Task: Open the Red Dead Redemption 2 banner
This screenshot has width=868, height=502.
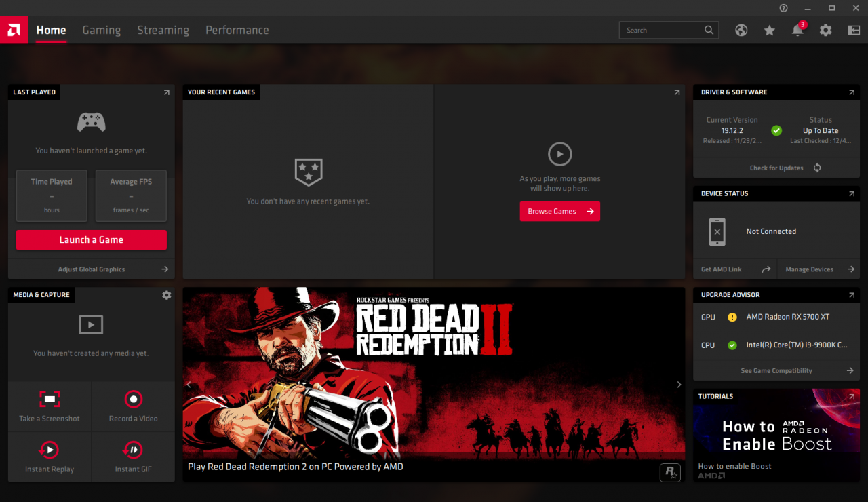Action: tap(434, 385)
